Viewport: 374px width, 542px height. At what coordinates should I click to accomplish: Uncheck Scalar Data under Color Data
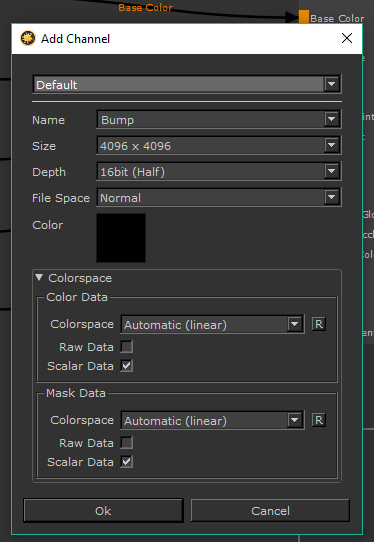point(127,366)
